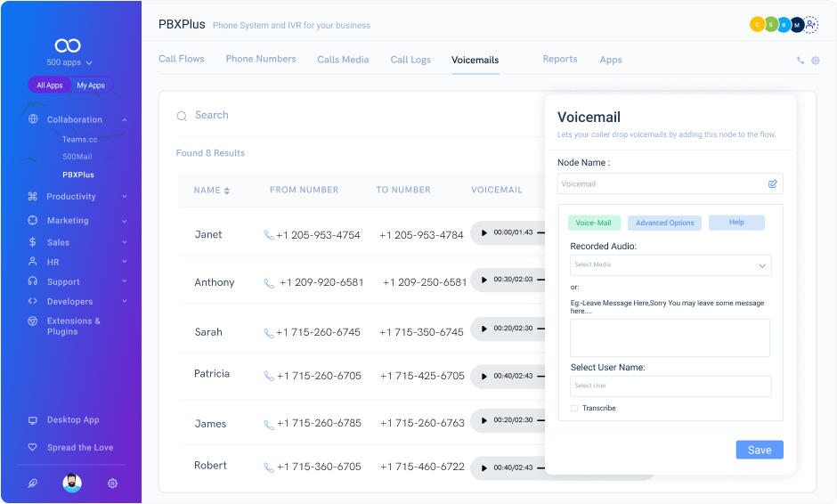Image resolution: width=837 pixels, height=504 pixels.
Task: Click the Spread the Love heart icon
Action: (x=33, y=448)
